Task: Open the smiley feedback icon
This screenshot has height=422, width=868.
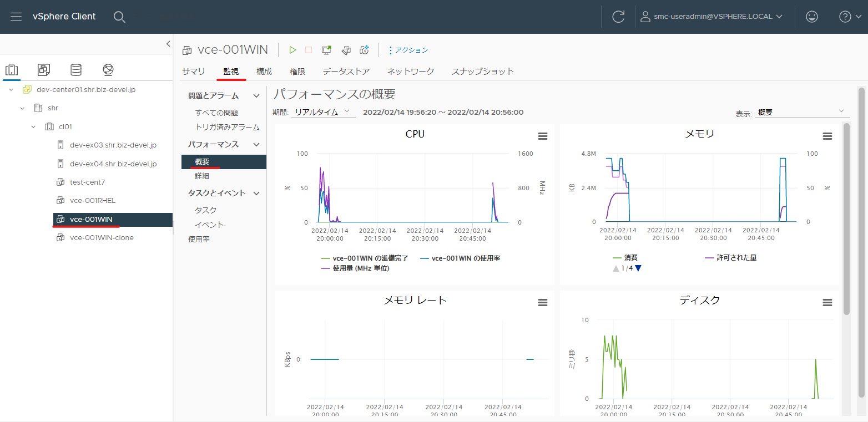Action: (x=812, y=17)
